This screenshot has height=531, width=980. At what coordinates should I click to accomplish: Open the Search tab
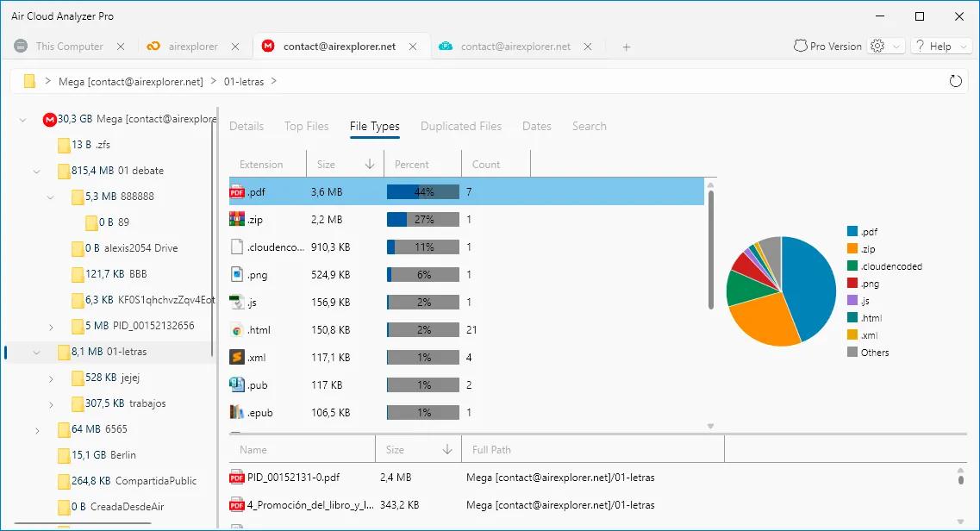pos(590,126)
